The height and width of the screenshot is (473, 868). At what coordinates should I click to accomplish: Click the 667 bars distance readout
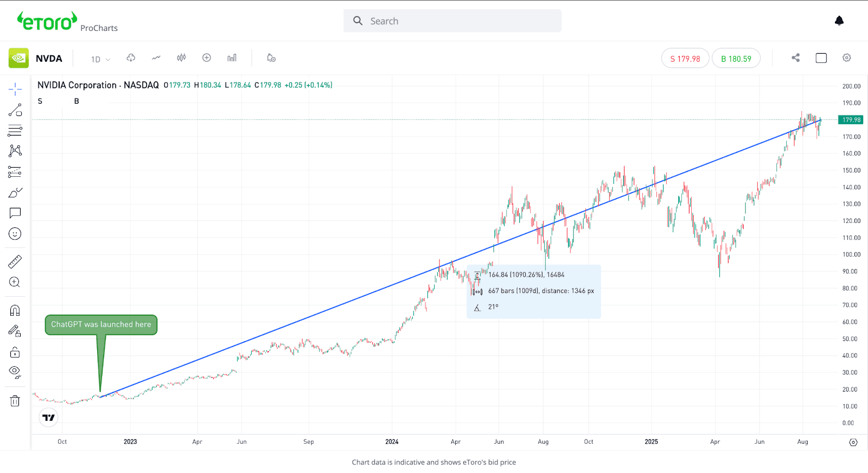pyautogui.click(x=541, y=291)
